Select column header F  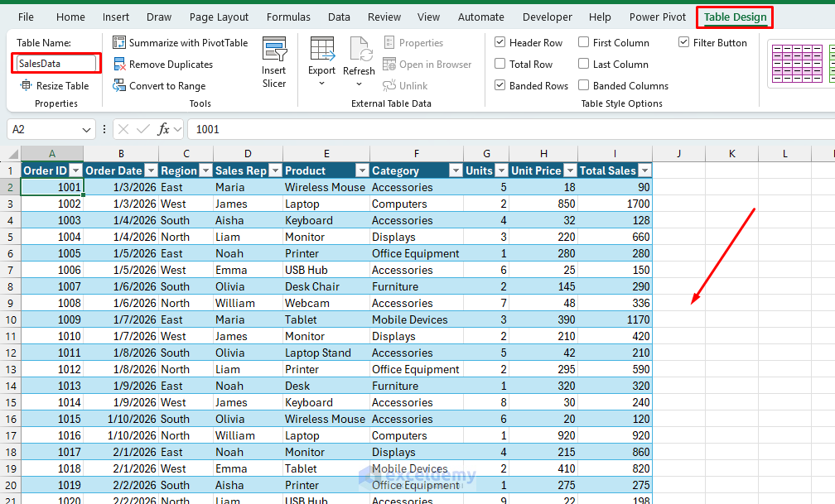pos(417,154)
